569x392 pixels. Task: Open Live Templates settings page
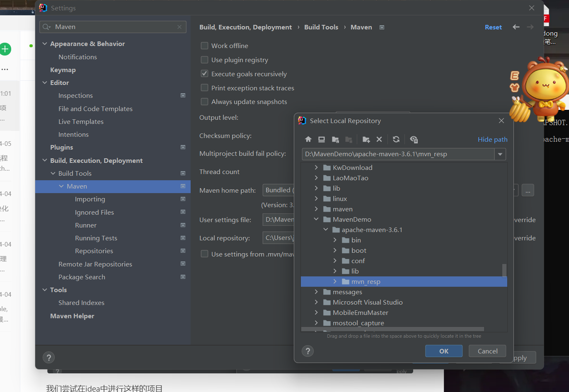(x=81, y=121)
